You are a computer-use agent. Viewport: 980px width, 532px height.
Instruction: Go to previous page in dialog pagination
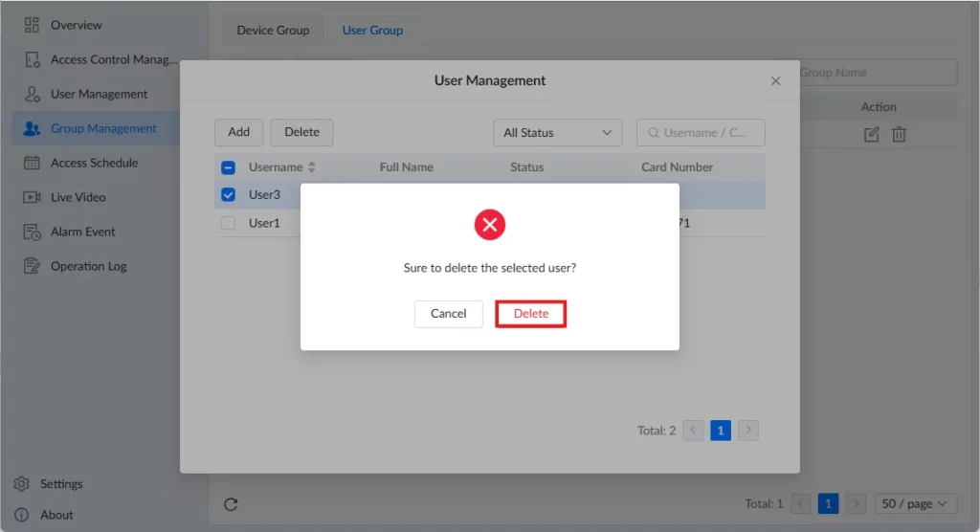pyautogui.click(x=693, y=431)
